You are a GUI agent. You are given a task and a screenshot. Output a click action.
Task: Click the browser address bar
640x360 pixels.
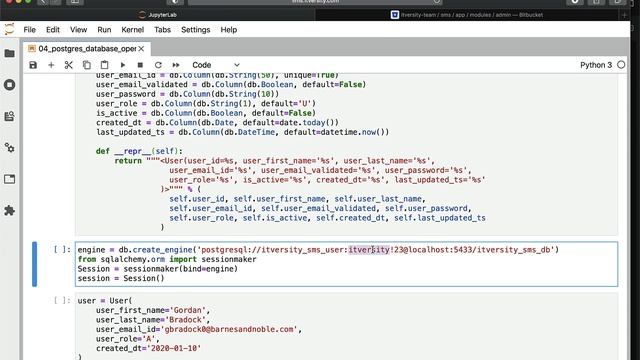(315, 2)
